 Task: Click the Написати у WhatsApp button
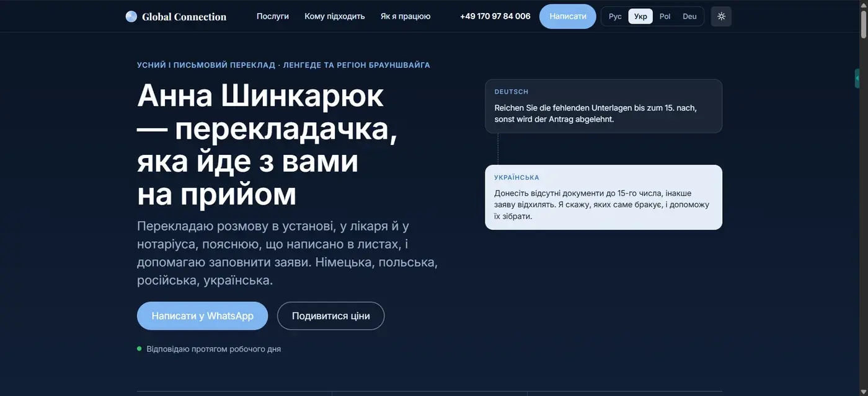pos(203,316)
